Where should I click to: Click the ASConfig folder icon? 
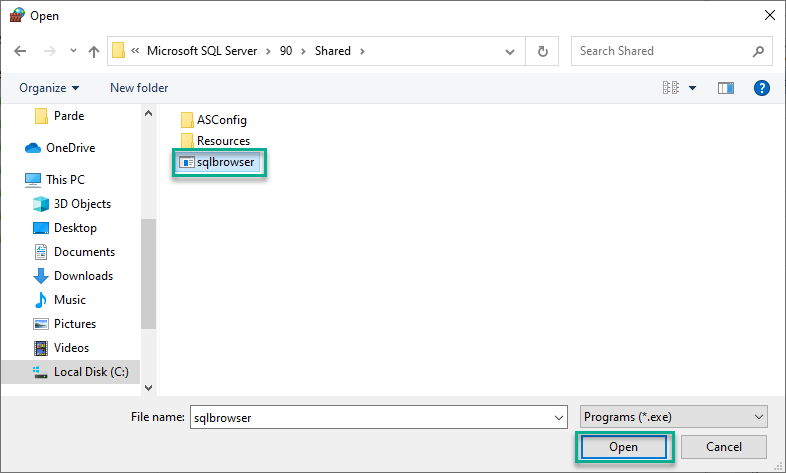click(187, 120)
